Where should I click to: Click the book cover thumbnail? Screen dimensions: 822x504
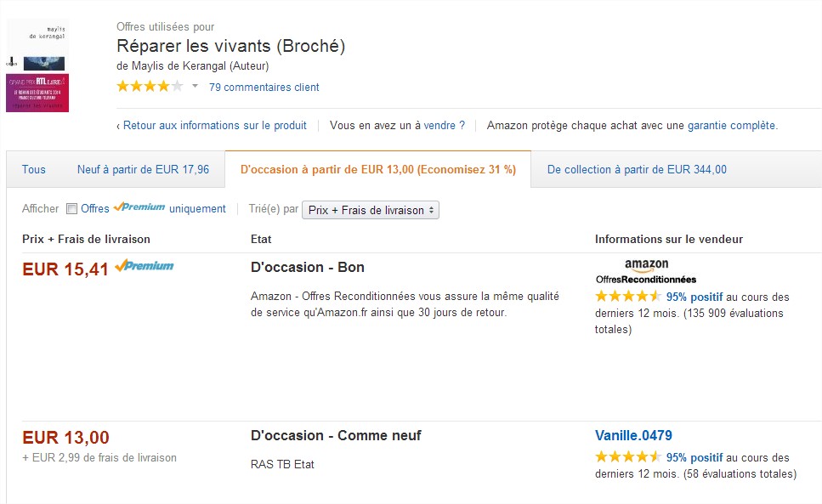[x=37, y=66]
